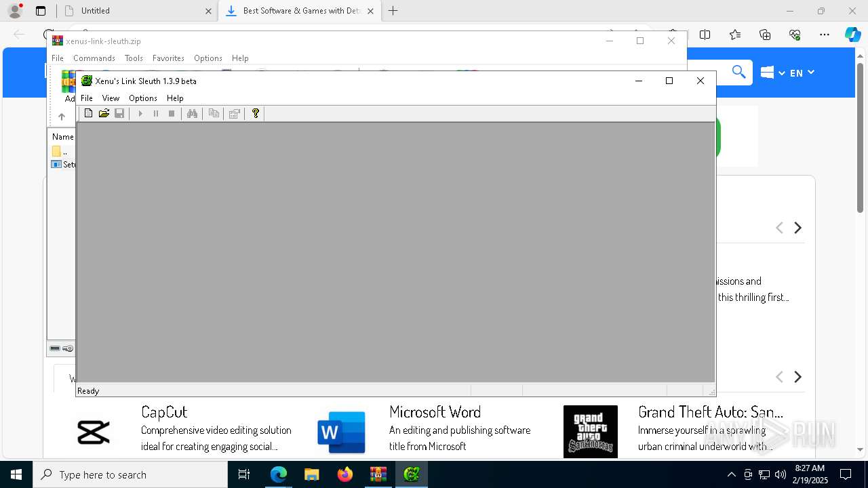The width and height of the screenshot is (868, 488).
Task: Click the Edge browser essentials heart icon
Action: click(795, 35)
